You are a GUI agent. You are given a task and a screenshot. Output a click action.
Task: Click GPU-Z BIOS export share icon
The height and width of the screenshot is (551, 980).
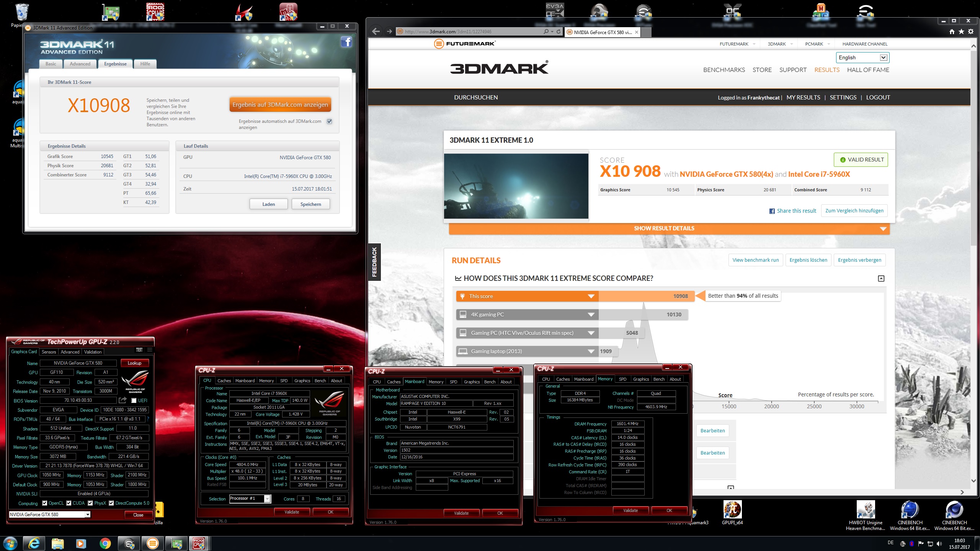pos(122,400)
